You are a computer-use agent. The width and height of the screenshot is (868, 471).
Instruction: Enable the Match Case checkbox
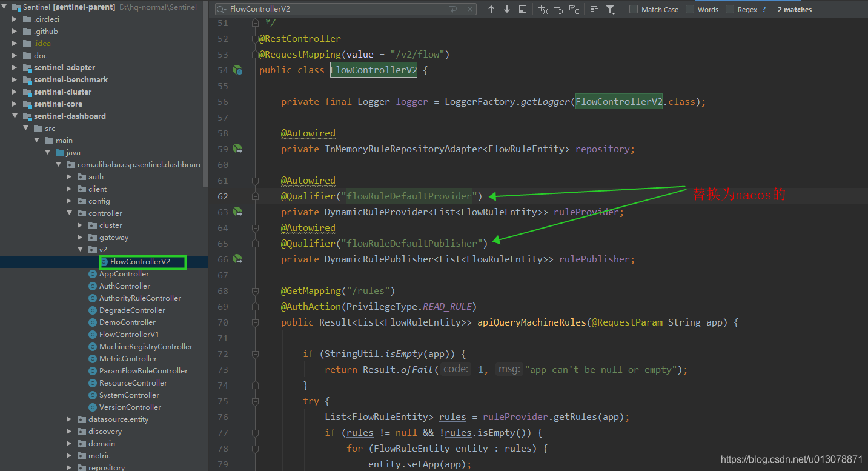pos(634,9)
